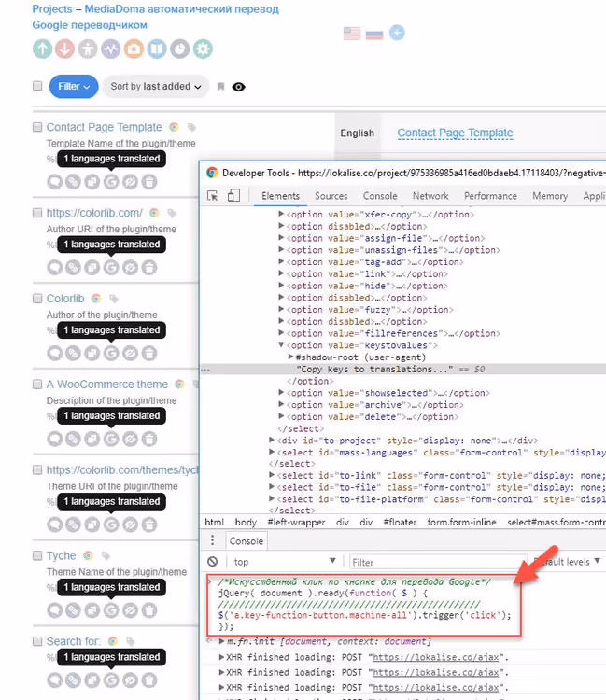
Task: Open the gray statistics pie chart icon
Action: 180,49
